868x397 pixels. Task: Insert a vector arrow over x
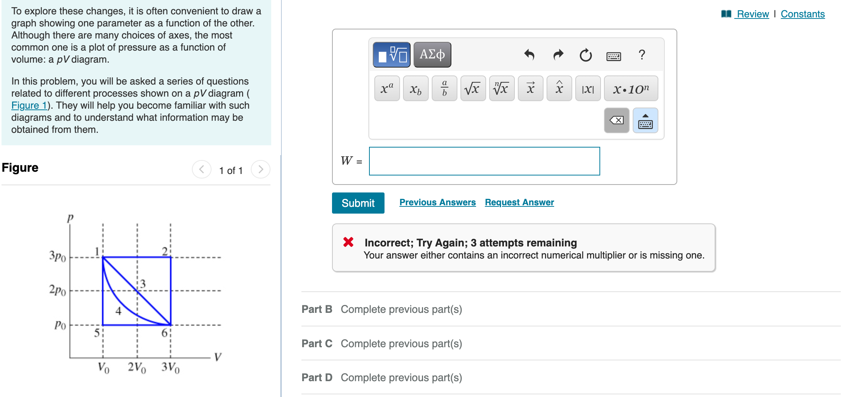tap(530, 88)
